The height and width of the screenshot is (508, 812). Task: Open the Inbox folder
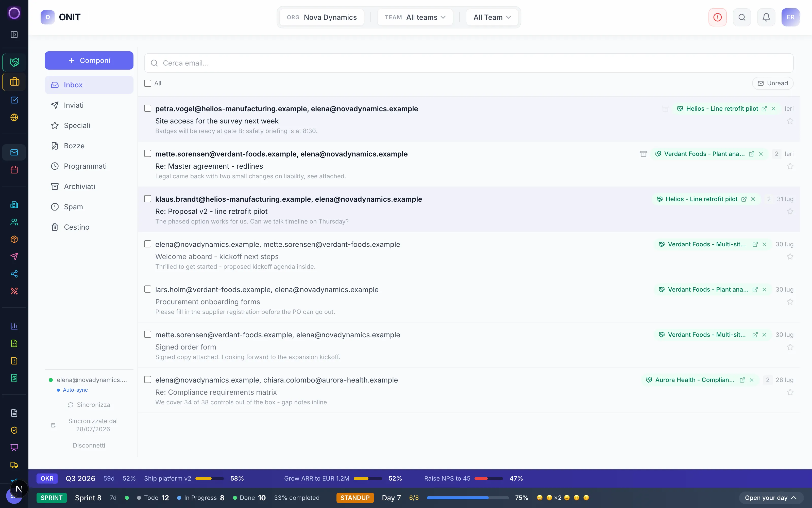point(89,85)
